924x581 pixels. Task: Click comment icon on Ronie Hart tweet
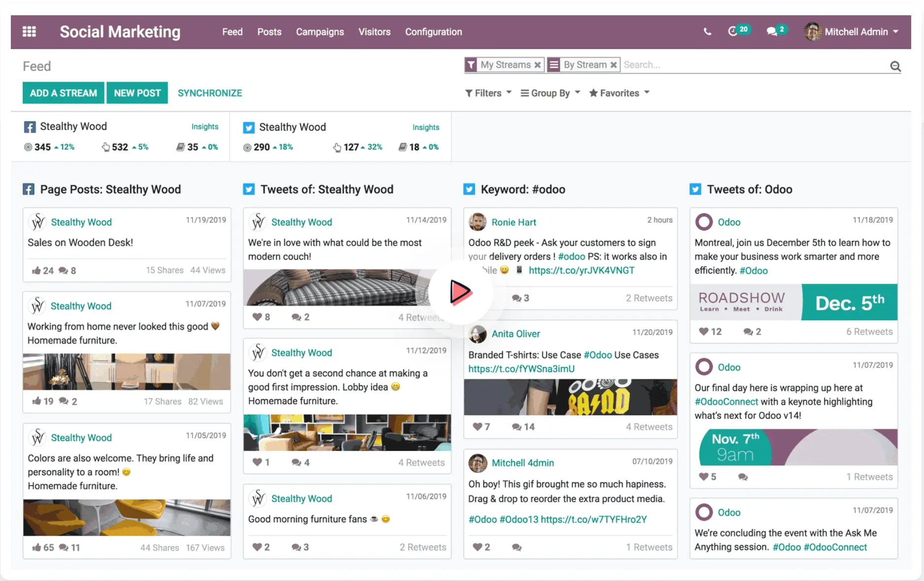516,298
